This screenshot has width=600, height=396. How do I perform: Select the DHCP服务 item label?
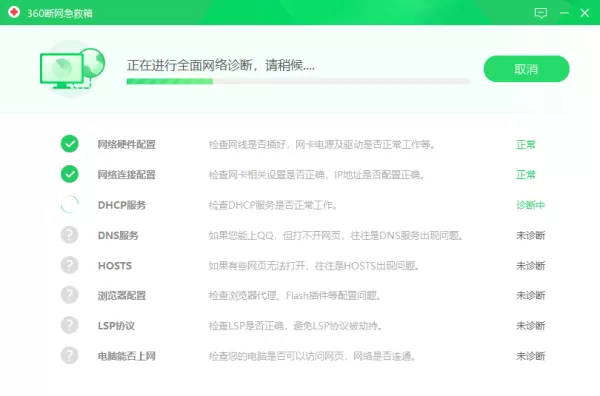click(122, 205)
